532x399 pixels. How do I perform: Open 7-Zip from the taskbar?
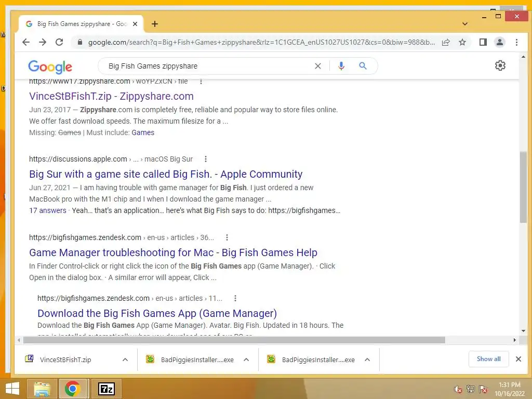click(106, 389)
